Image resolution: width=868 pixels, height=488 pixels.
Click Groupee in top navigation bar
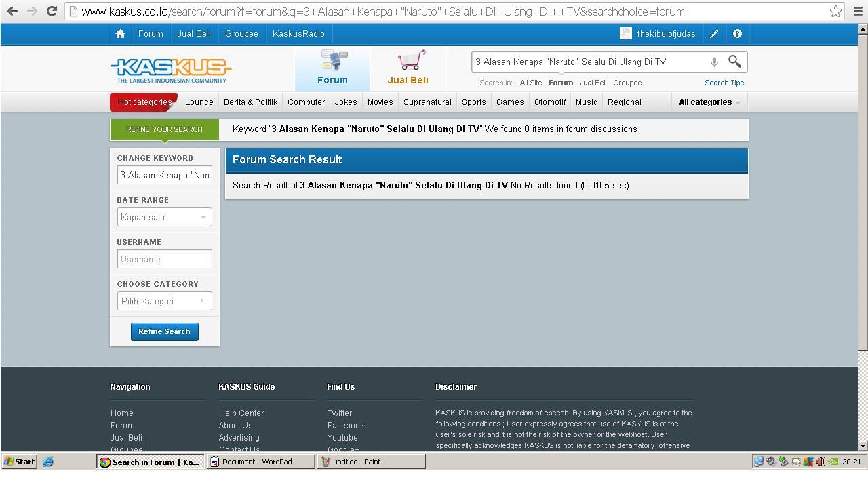(241, 34)
